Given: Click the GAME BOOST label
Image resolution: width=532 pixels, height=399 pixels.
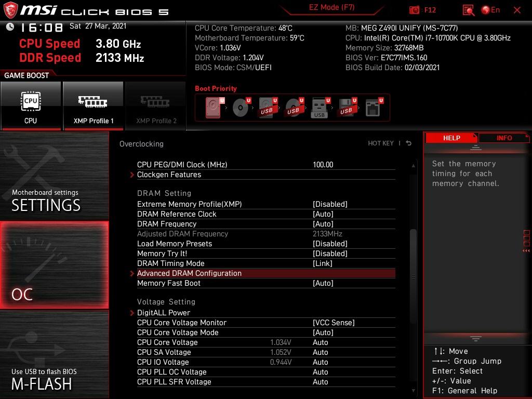Looking at the screenshot, I should 26,75.
